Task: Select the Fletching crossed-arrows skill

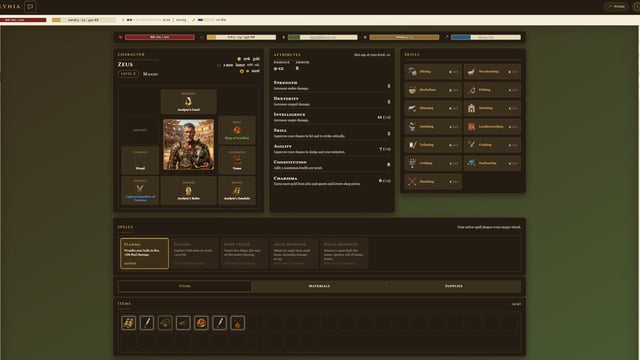Action: point(433,182)
